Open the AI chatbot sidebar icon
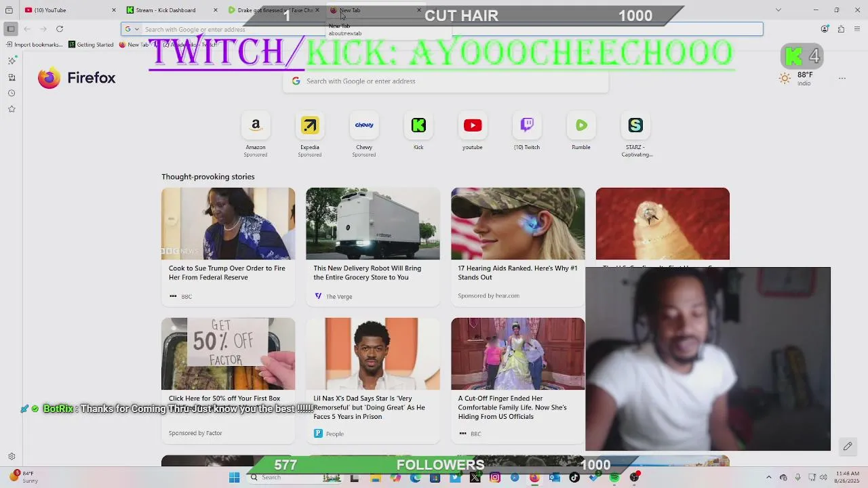 12,61
